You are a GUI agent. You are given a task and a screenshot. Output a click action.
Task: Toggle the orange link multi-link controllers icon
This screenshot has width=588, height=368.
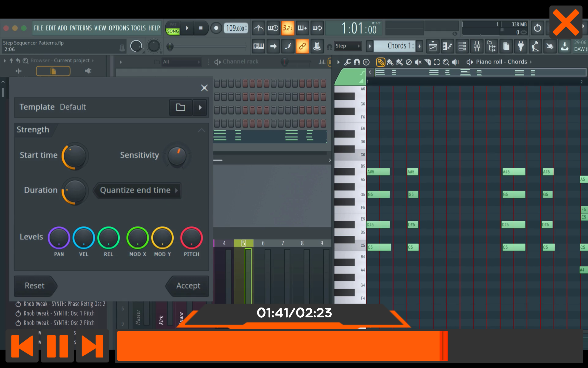302,46
